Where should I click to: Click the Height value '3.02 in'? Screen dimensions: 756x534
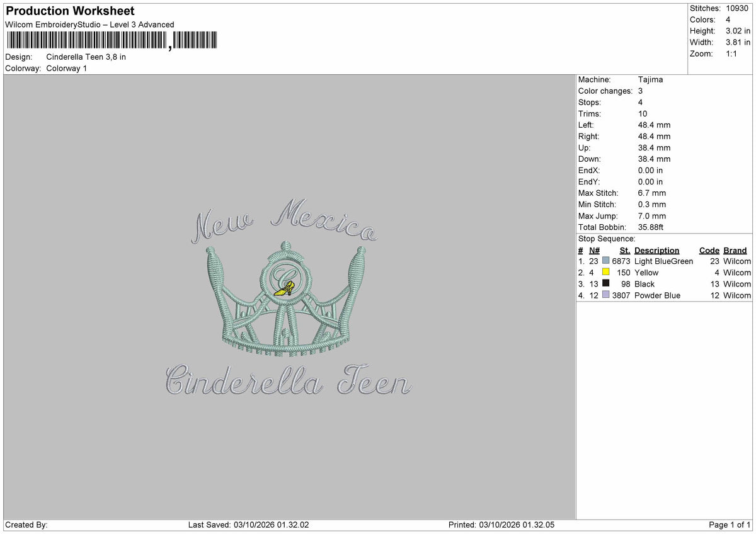click(x=738, y=31)
